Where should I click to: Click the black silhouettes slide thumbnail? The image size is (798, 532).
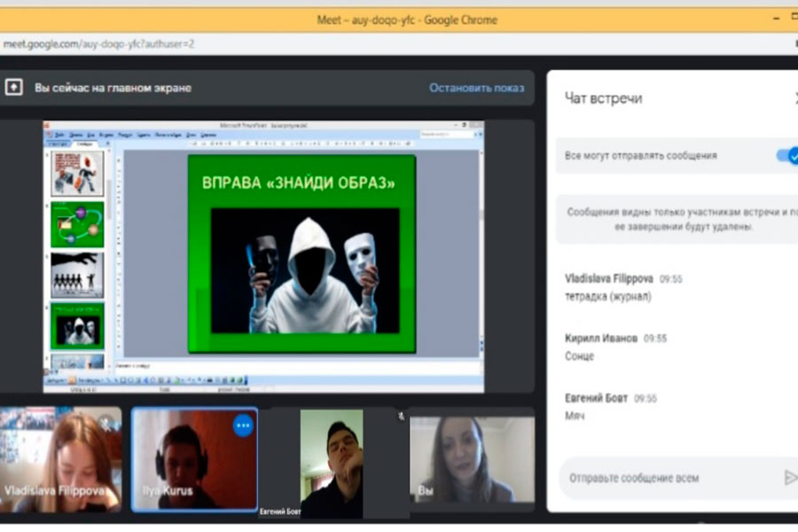(x=77, y=276)
